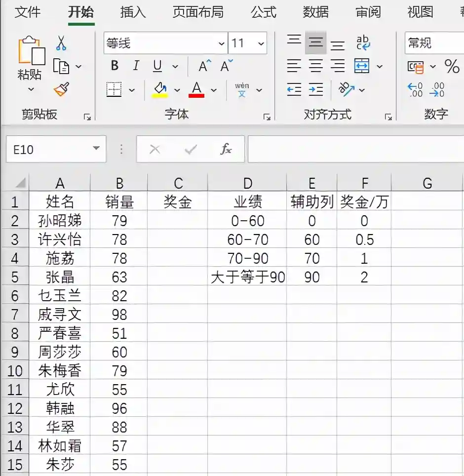The image size is (464, 476).
Task: Switch to the 插入 tab
Action: (133, 12)
